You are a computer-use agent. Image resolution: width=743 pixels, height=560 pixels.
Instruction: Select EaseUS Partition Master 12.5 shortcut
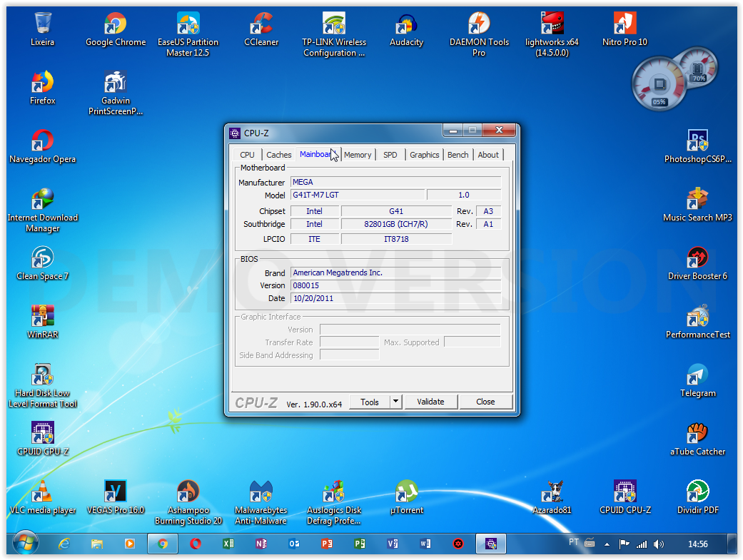pyautogui.click(x=188, y=34)
